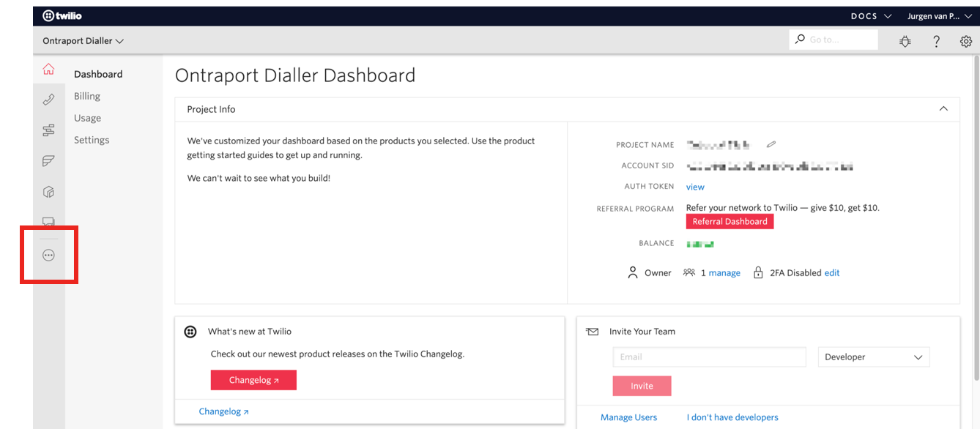
Task: Click the Refer your network to Twilio text
Action: tap(783, 208)
